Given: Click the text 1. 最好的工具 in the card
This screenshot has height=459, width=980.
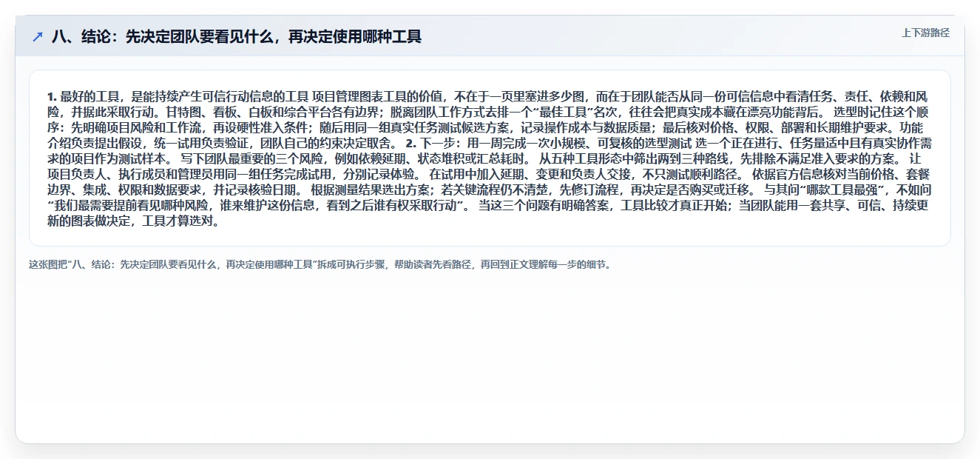Looking at the screenshot, I should click(x=83, y=96).
